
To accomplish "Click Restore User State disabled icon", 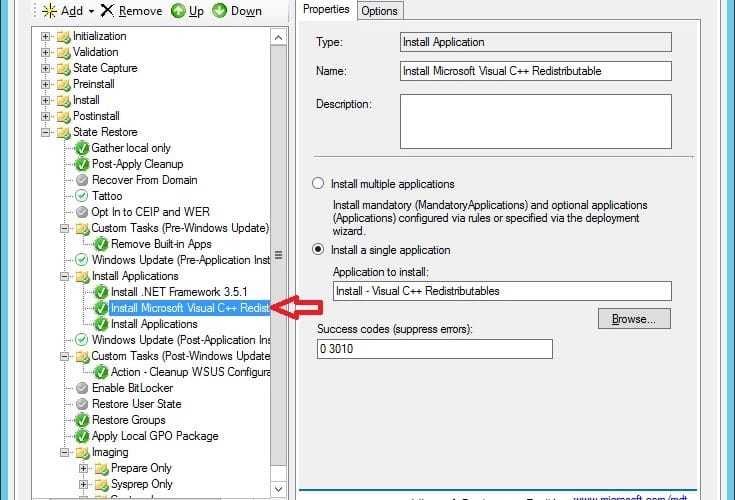I will pyautogui.click(x=82, y=404).
